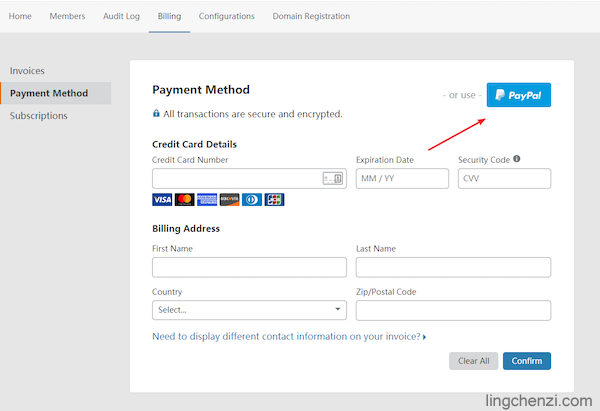Click the "Payment Method" page heading

pos(201,90)
